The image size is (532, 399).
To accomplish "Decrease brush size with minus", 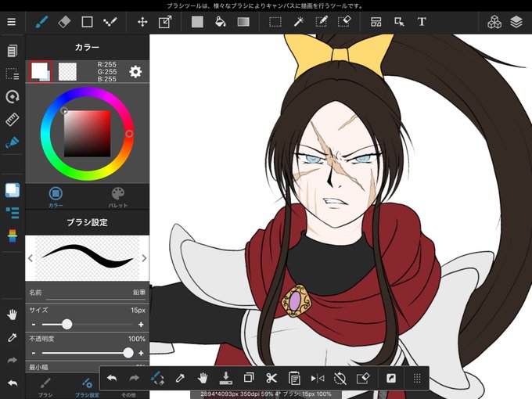I will (x=34, y=325).
